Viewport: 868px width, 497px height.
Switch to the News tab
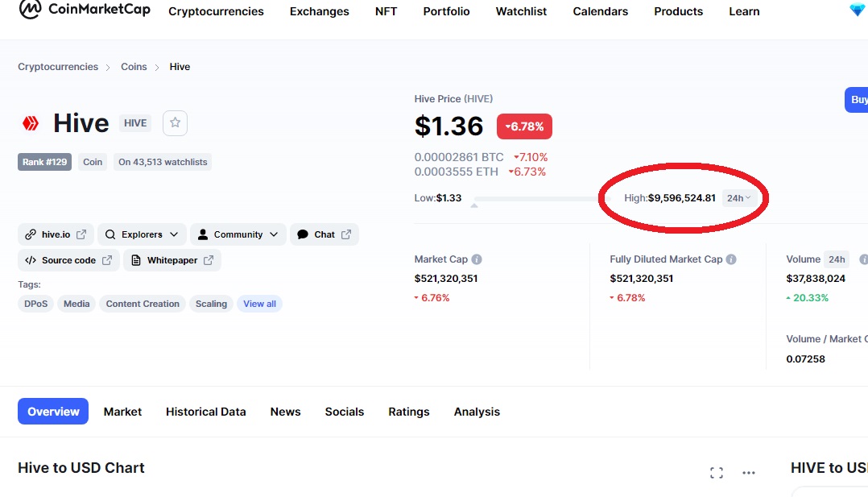[x=285, y=412]
